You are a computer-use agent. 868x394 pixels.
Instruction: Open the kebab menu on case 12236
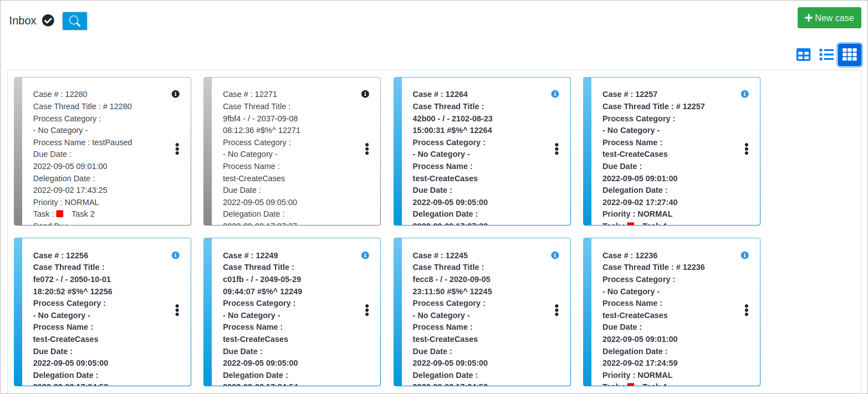coord(747,310)
